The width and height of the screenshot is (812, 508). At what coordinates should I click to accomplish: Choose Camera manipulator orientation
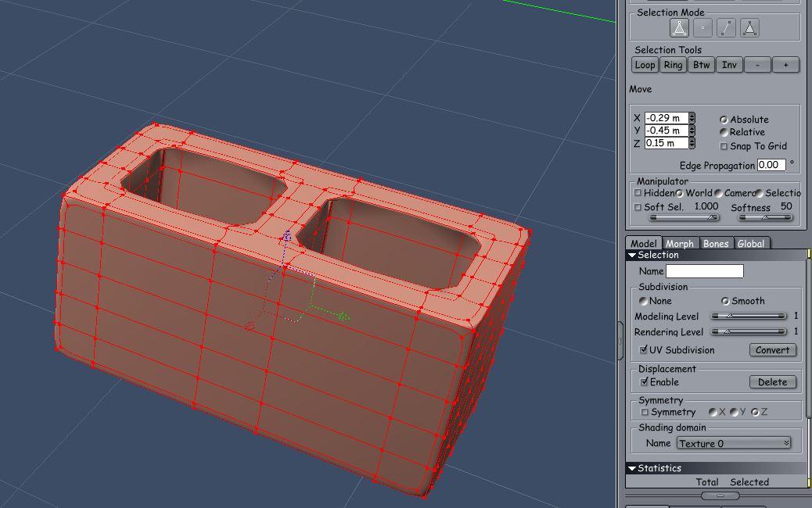[718, 193]
